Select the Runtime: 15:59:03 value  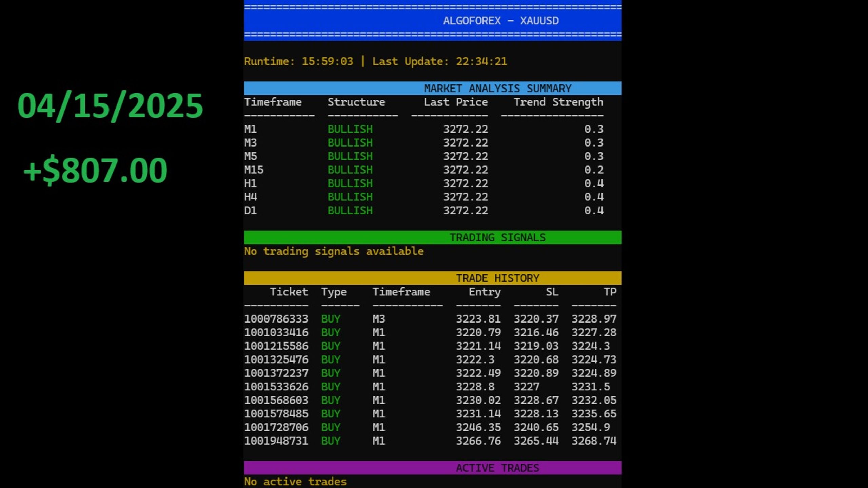[299, 61]
